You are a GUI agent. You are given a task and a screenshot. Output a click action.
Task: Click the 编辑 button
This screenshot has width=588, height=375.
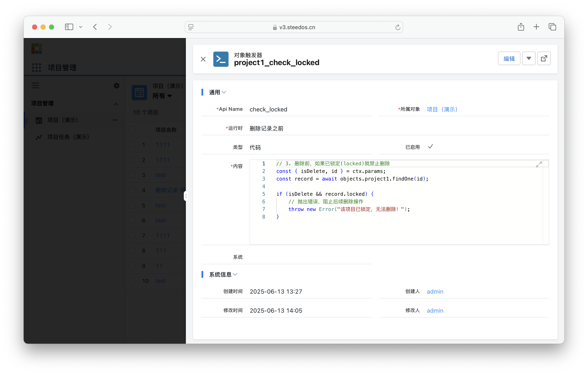coord(509,58)
